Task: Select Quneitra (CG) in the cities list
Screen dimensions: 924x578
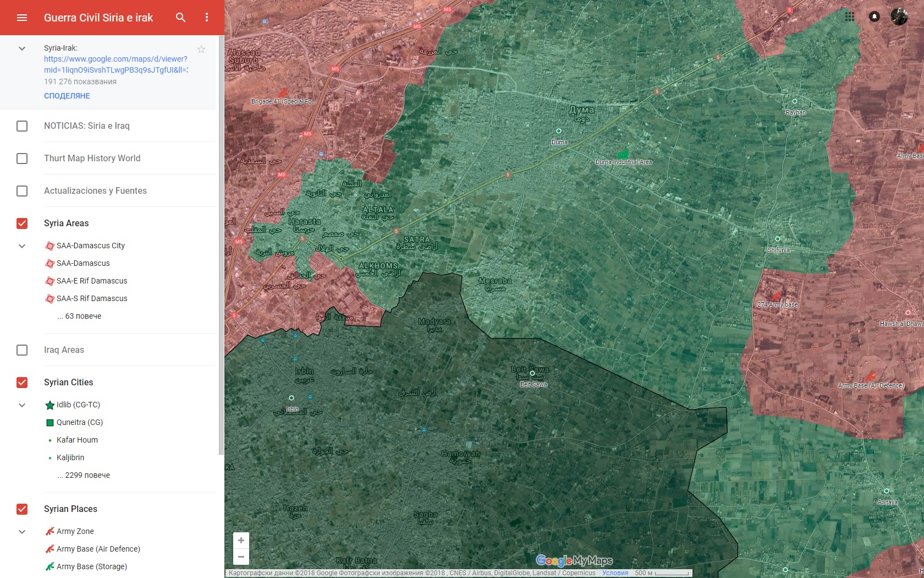Action: point(79,422)
